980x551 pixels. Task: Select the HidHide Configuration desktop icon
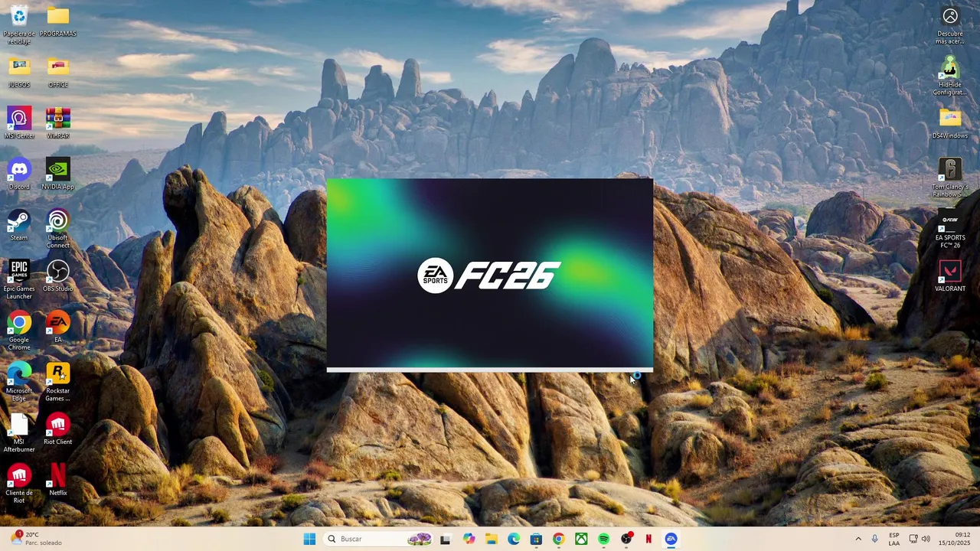click(950, 77)
